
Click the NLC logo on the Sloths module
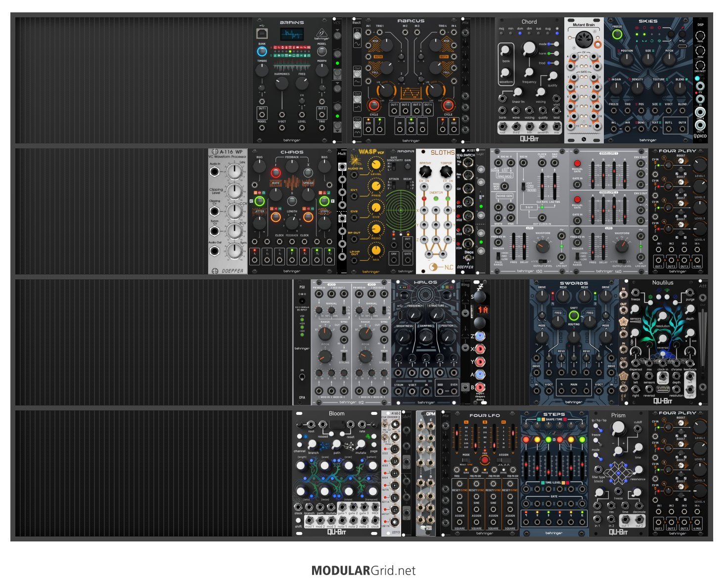click(x=442, y=268)
